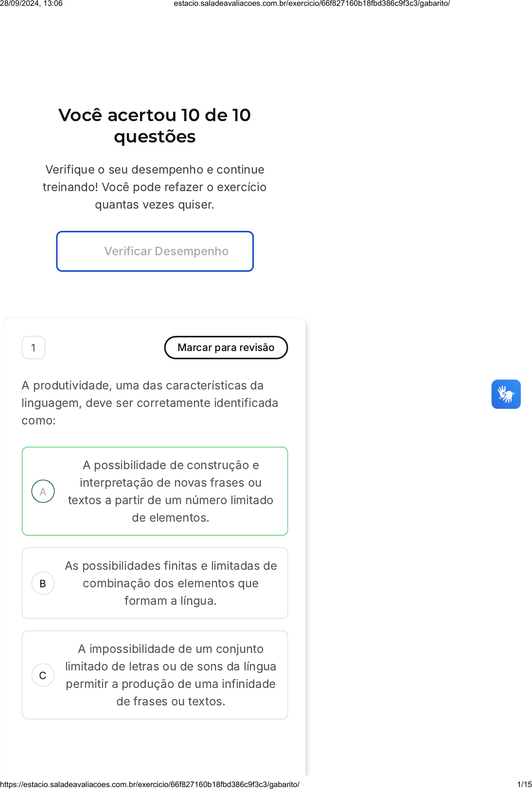Pick the option C letter circle
532x789 pixels.
coord(43,675)
